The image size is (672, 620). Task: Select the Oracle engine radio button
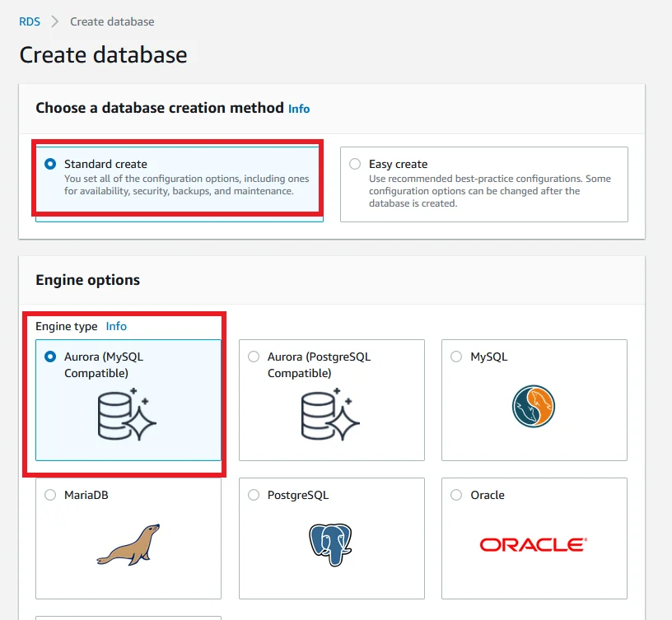click(456, 495)
